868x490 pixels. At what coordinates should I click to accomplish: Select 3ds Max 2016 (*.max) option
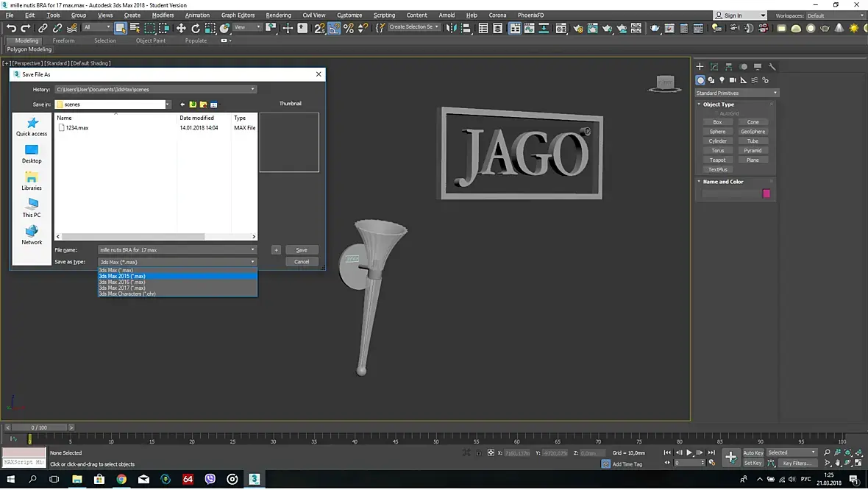(x=177, y=282)
